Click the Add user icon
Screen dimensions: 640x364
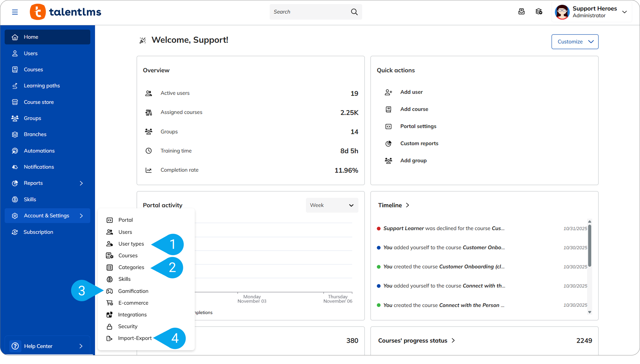tap(388, 92)
